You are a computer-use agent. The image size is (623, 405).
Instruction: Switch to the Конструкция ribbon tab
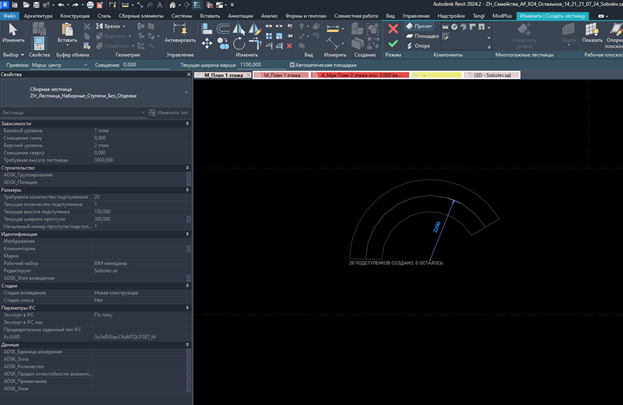[x=75, y=16]
